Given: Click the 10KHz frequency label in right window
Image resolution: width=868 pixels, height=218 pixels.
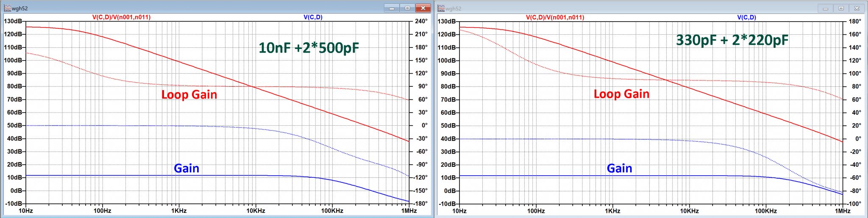Looking at the screenshot, I should click(x=689, y=211).
